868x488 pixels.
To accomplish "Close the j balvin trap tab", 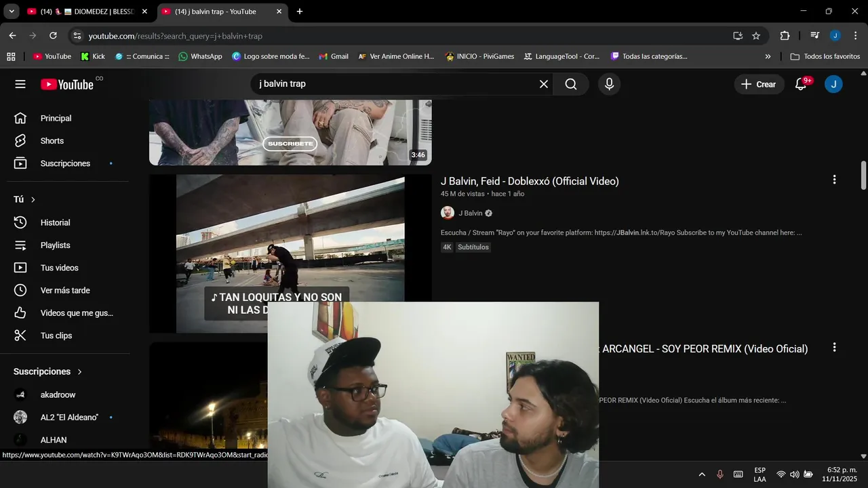I will click(279, 12).
